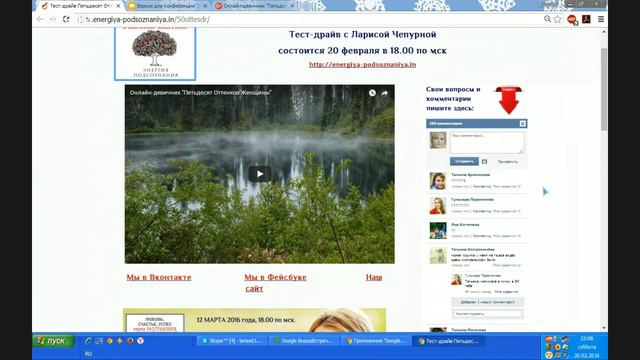The image size is (640, 360).
Task: Click your own avatar beside the comment box
Action: (438, 140)
